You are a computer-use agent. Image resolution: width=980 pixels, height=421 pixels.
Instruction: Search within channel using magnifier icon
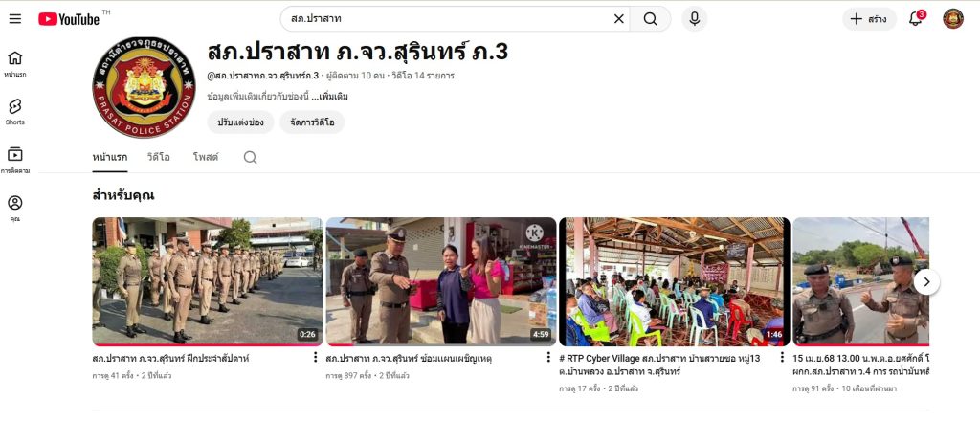click(x=250, y=157)
